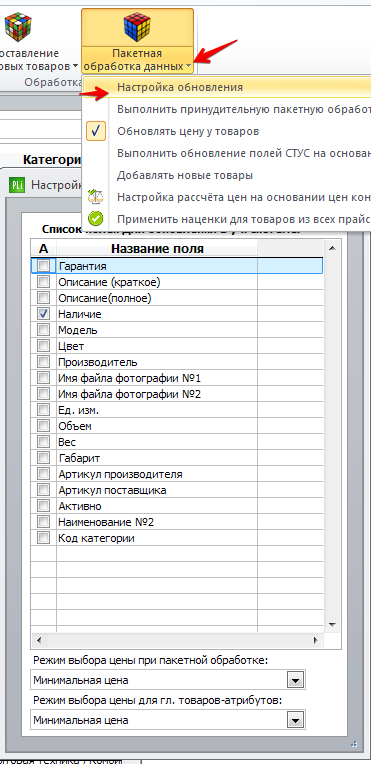The width and height of the screenshot is (371, 764).
Task: Enable Артикул производителя checkbox
Action: (44, 474)
